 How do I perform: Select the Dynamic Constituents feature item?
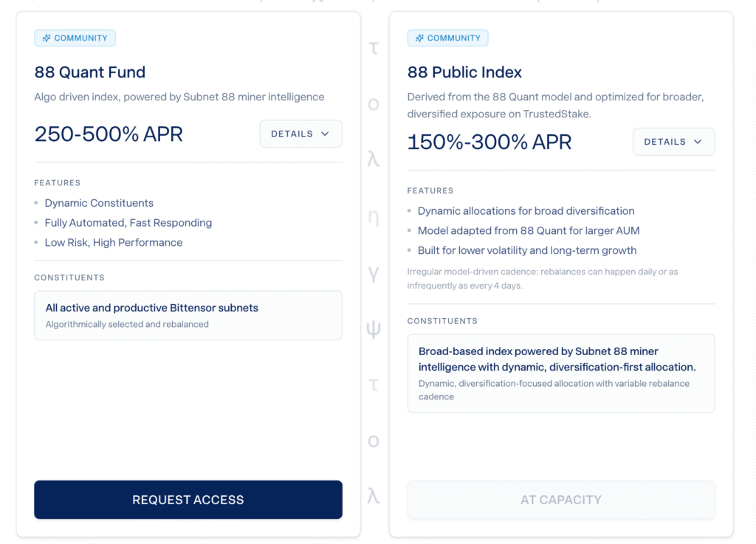click(x=99, y=203)
